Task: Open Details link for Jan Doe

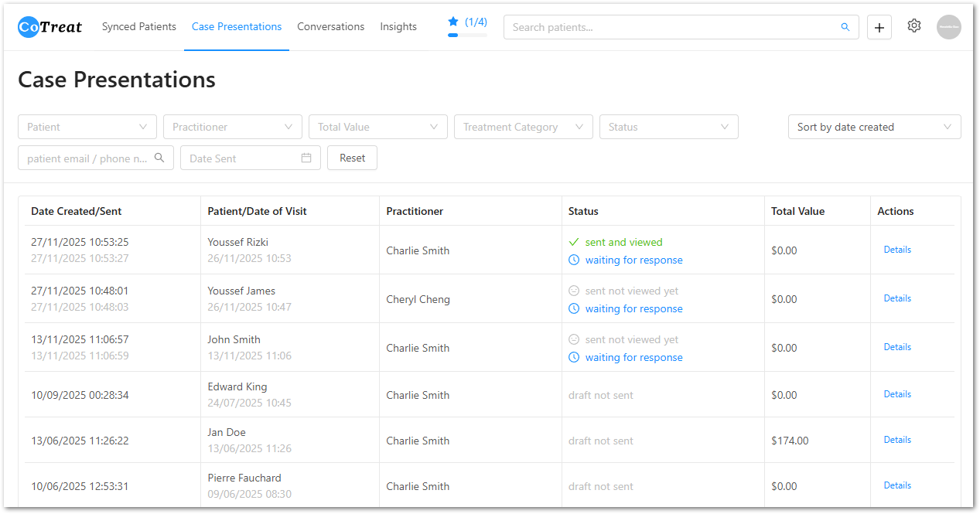Action: (897, 440)
